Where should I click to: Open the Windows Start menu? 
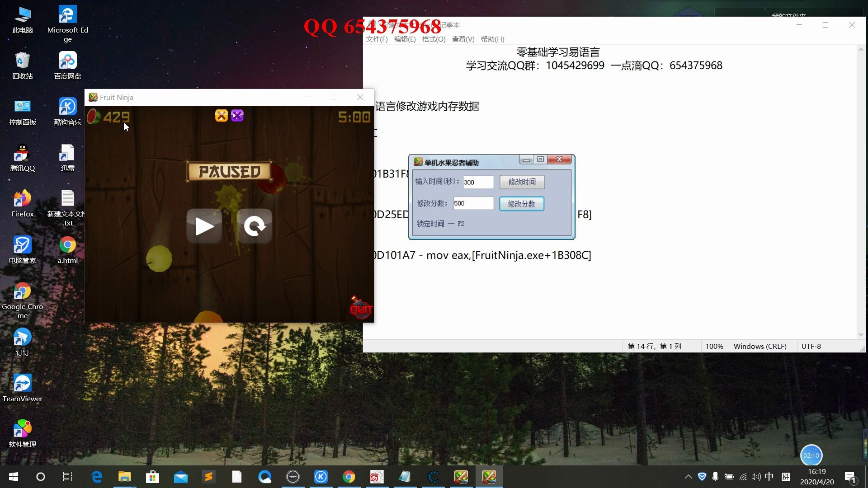tap(14, 477)
